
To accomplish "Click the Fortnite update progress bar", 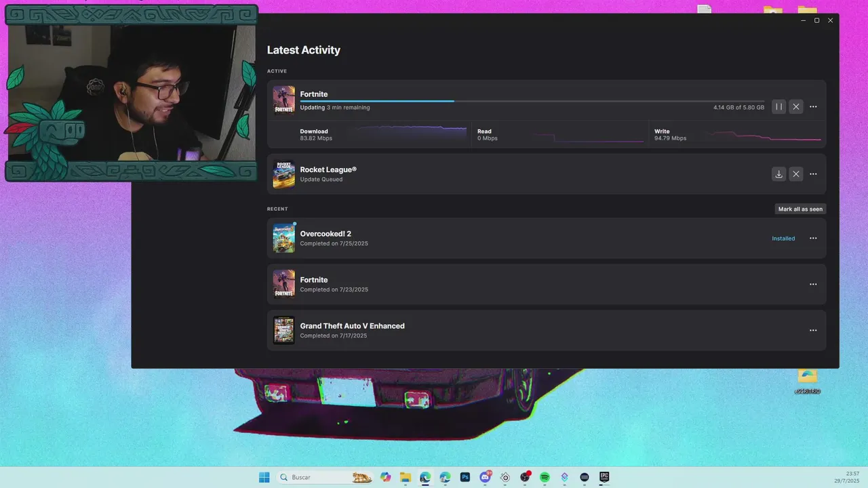I will click(x=532, y=101).
